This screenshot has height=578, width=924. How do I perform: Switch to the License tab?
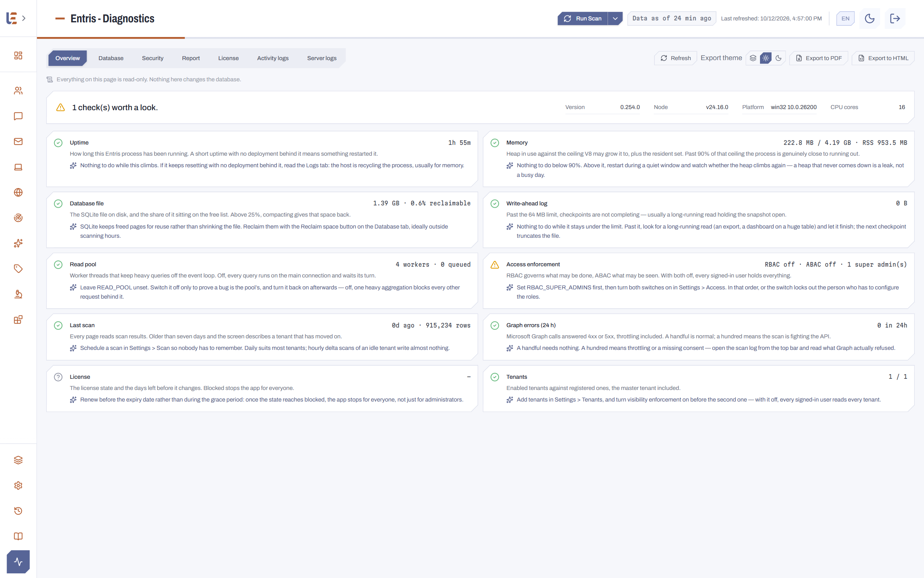[x=228, y=58]
